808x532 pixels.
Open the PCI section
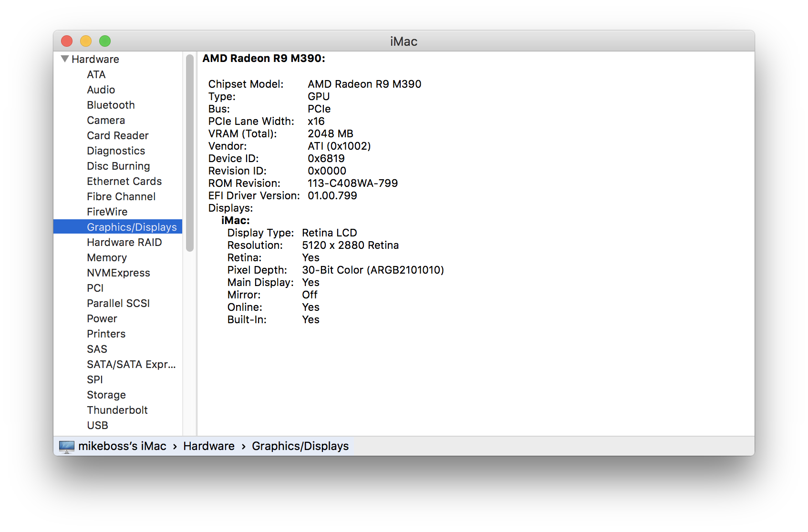tap(95, 288)
